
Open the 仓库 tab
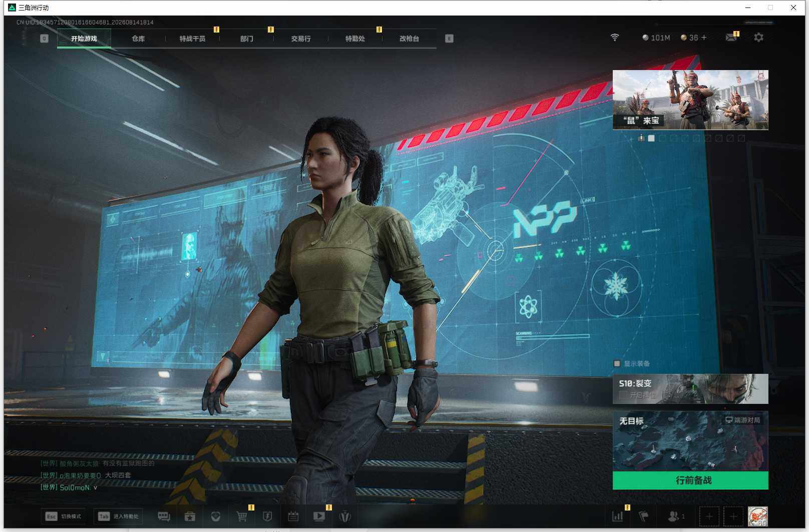pyautogui.click(x=138, y=39)
